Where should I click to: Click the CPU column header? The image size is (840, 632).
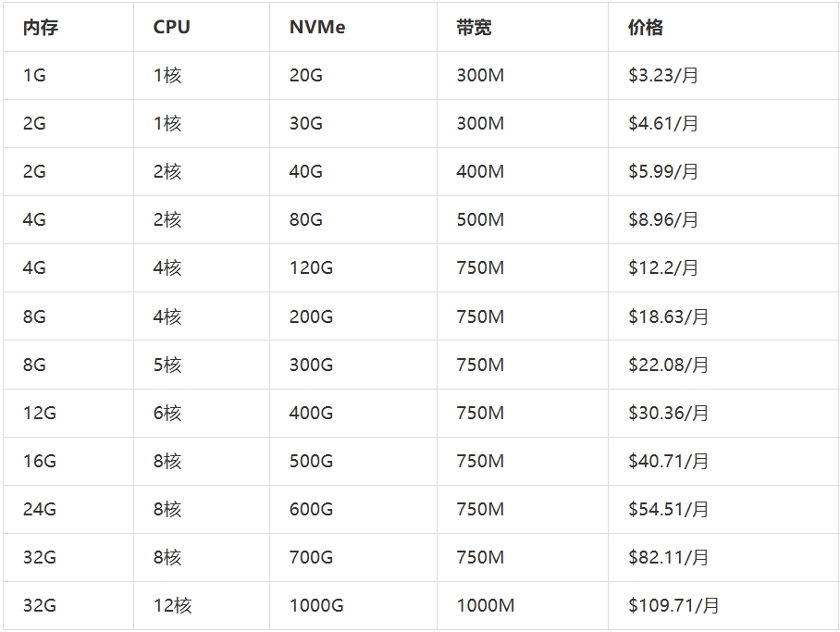tap(172, 28)
